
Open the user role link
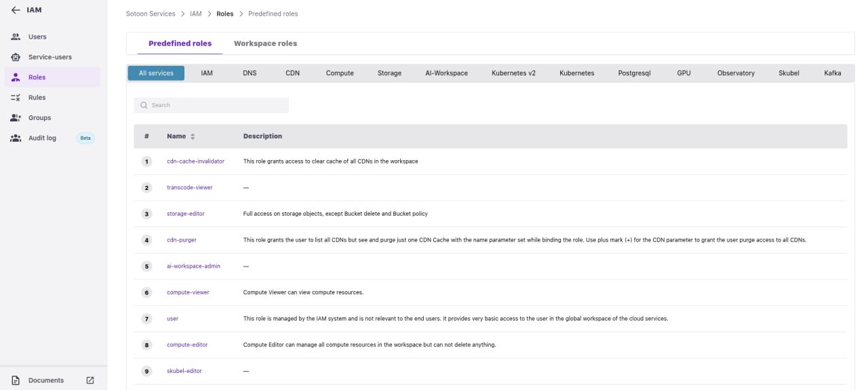(x=172, y=319)
